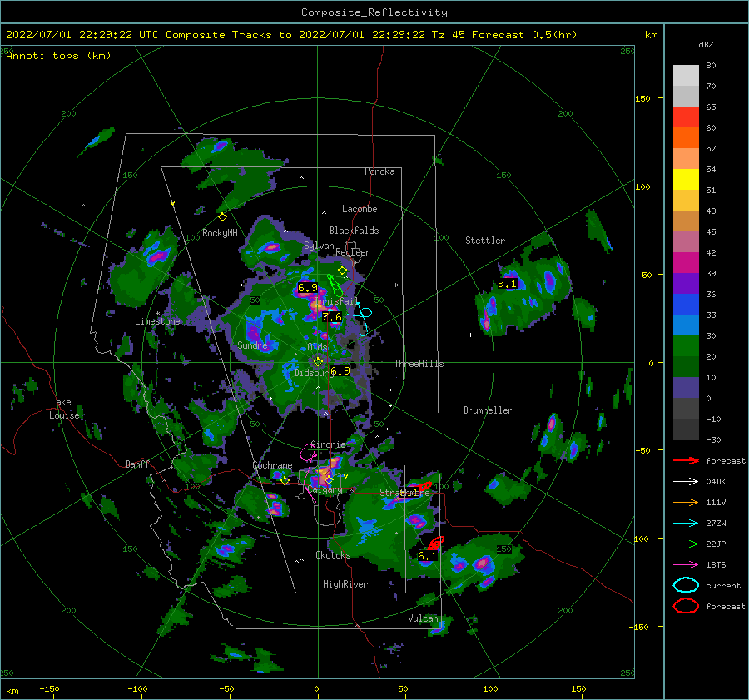Click the orange 111V arrow legend icon
Screen dimensions: 749x700
click(686, 502)
